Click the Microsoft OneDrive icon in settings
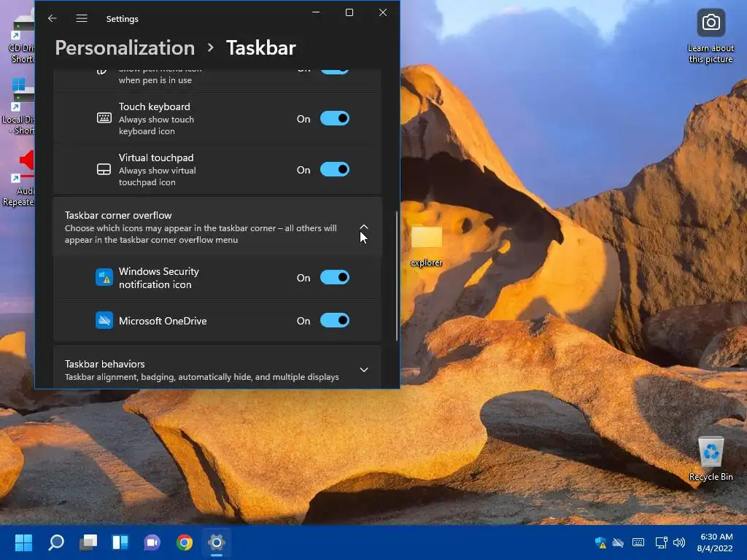 pyautogui.click(x=104, y=321)
